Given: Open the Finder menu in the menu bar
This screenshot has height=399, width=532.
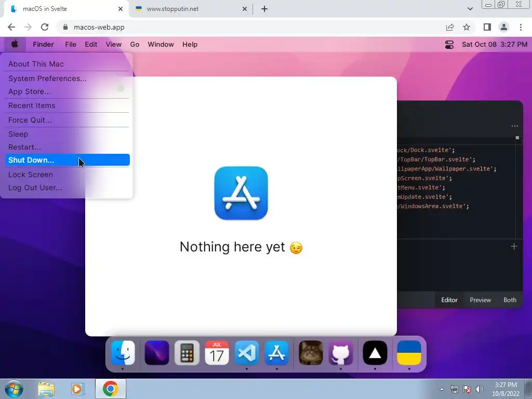Looking at the screenshot, I should click(x=44, y=45).
